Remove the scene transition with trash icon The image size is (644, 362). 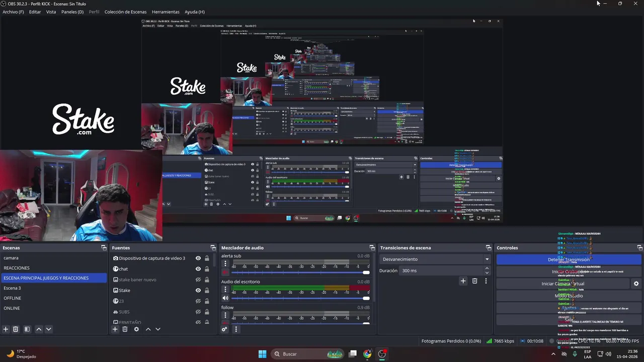474,281
